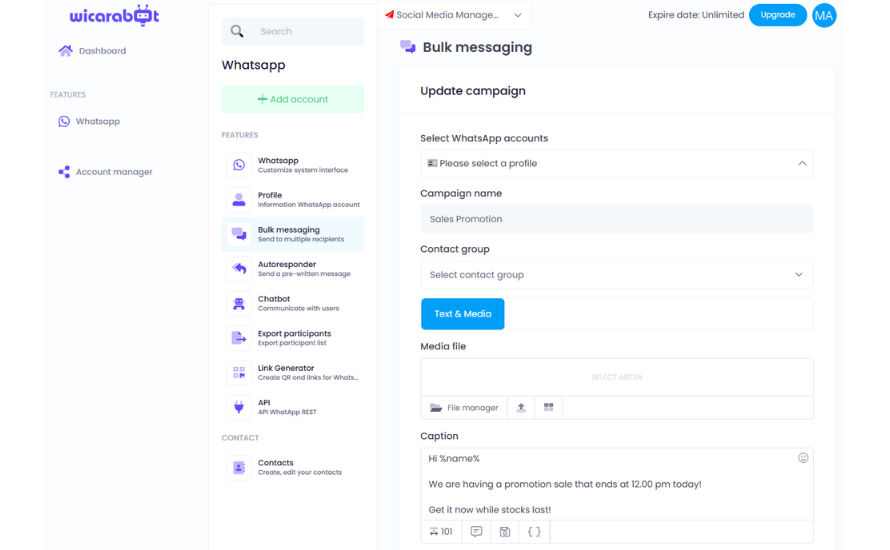Click the Upgrade button
Viewport: 890px width, 550px height.
(x=778, y=15)
